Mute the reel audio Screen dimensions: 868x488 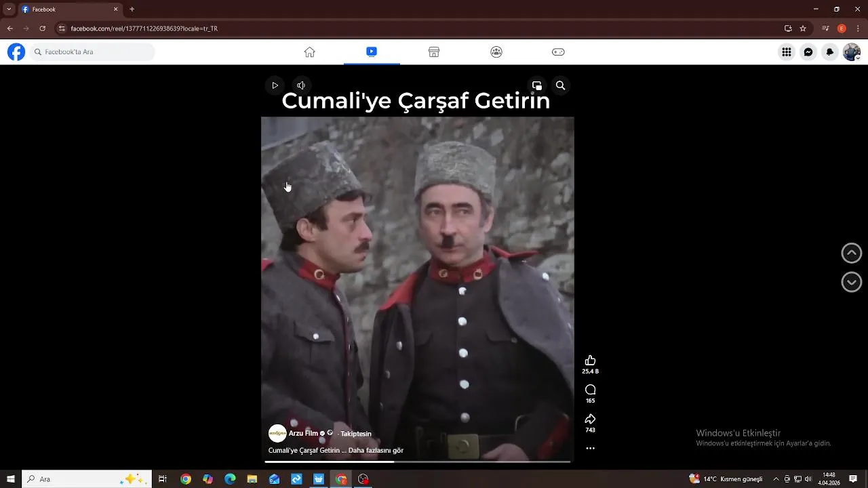point(300,85)
